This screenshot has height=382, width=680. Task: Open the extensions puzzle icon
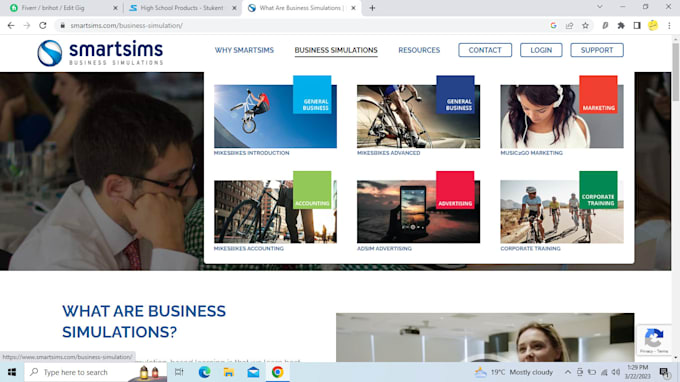click(621, 26)
